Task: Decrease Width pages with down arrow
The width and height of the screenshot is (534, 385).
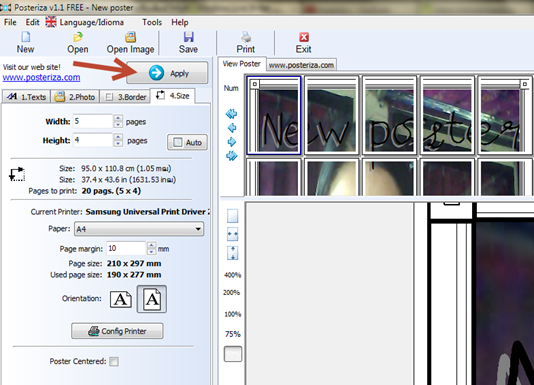Action: click(118, 125)
